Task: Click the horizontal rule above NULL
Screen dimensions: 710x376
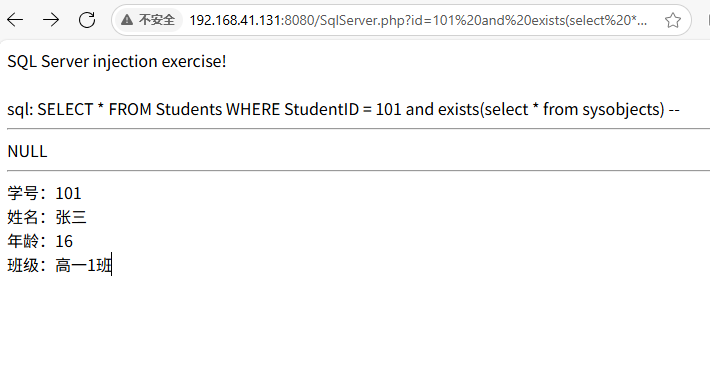Action: click(x=359, y=129)
